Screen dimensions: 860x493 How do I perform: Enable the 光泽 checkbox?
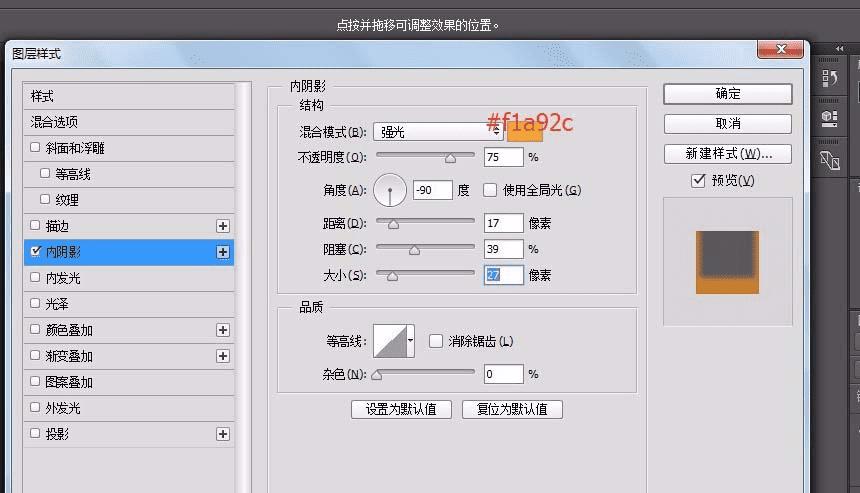click(35, 303)
